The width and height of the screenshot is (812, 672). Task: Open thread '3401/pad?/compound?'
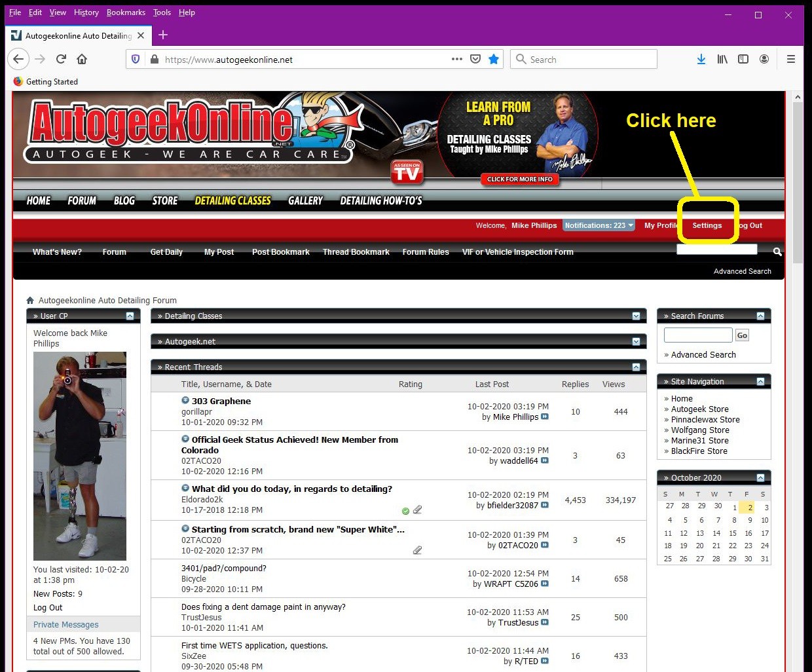pyautogui.click(x=224, y=569)
